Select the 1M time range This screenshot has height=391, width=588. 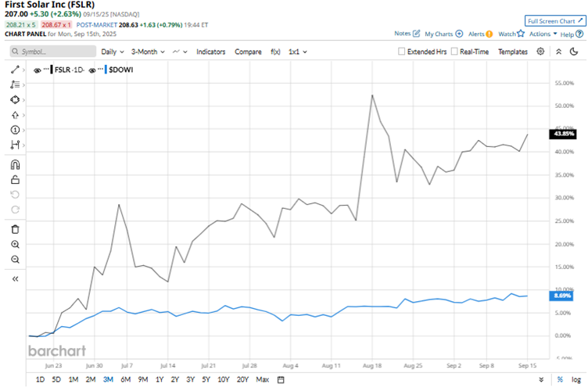click(73, 380)
